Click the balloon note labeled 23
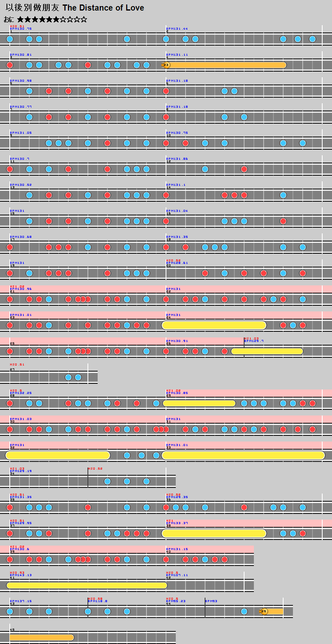Screen dimensions: 332x644 (x=166, y=65)
